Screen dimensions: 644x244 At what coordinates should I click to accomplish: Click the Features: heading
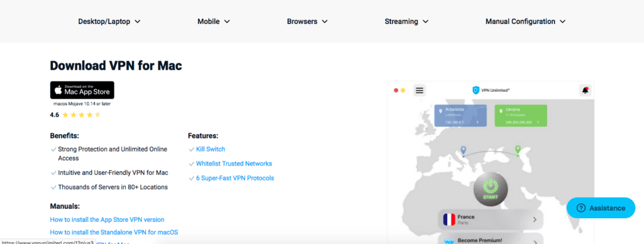203,136
